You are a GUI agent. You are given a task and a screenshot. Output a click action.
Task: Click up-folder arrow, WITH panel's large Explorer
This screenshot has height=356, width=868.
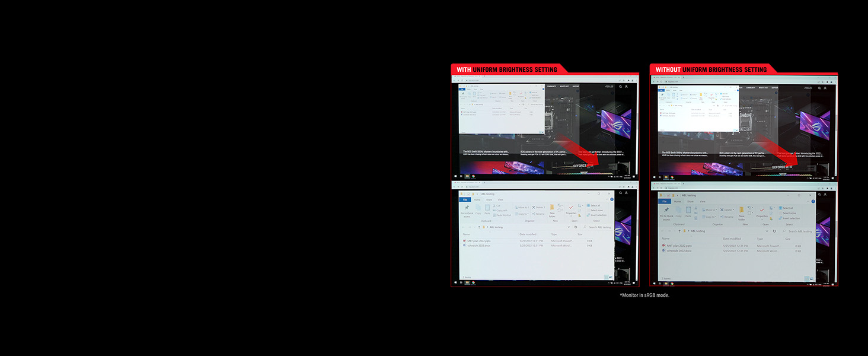click(x=479, y=227)
